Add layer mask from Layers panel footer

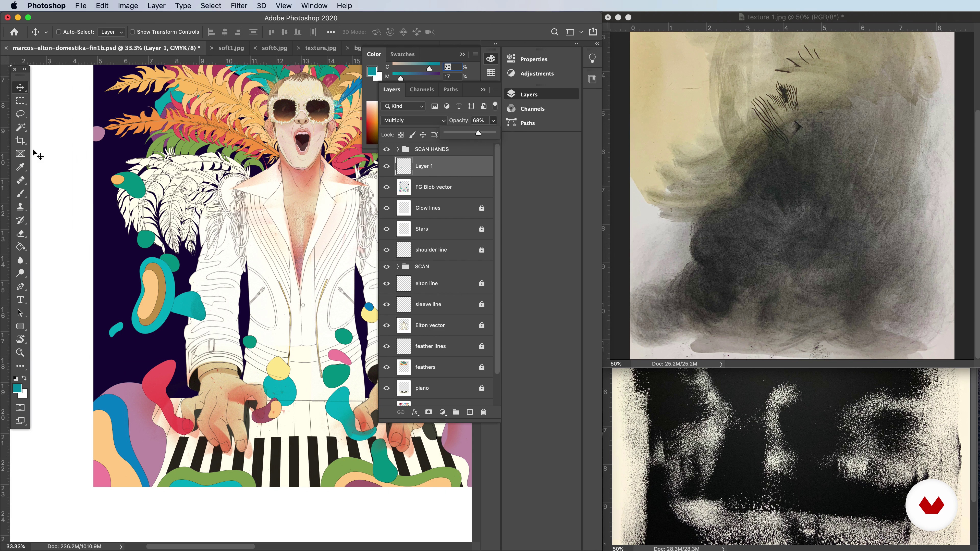coord(428,412)
